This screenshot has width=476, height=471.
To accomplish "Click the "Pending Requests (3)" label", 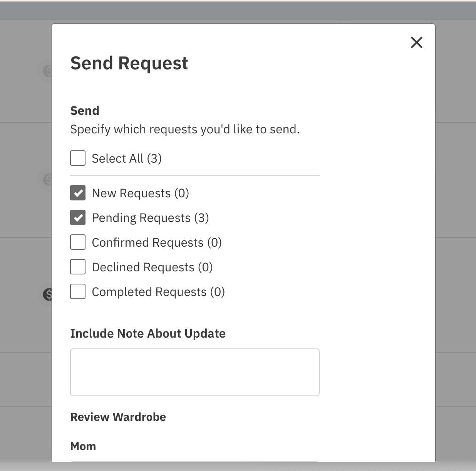I will pos(150,218).
